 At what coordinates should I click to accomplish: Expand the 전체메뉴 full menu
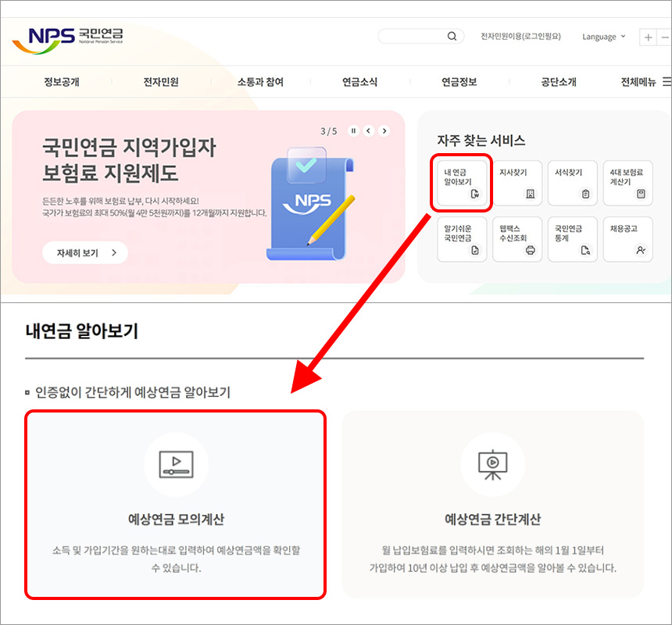[x=641, y=80]
